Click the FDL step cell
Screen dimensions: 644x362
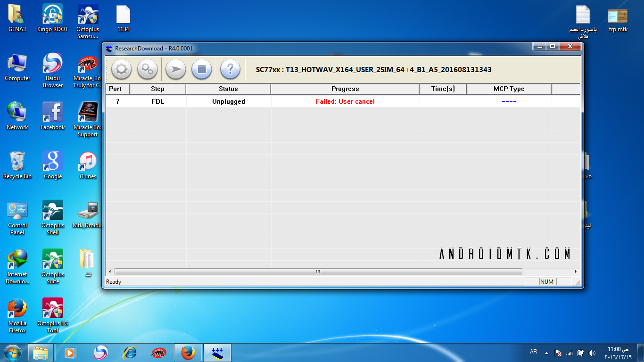point(158,101)
